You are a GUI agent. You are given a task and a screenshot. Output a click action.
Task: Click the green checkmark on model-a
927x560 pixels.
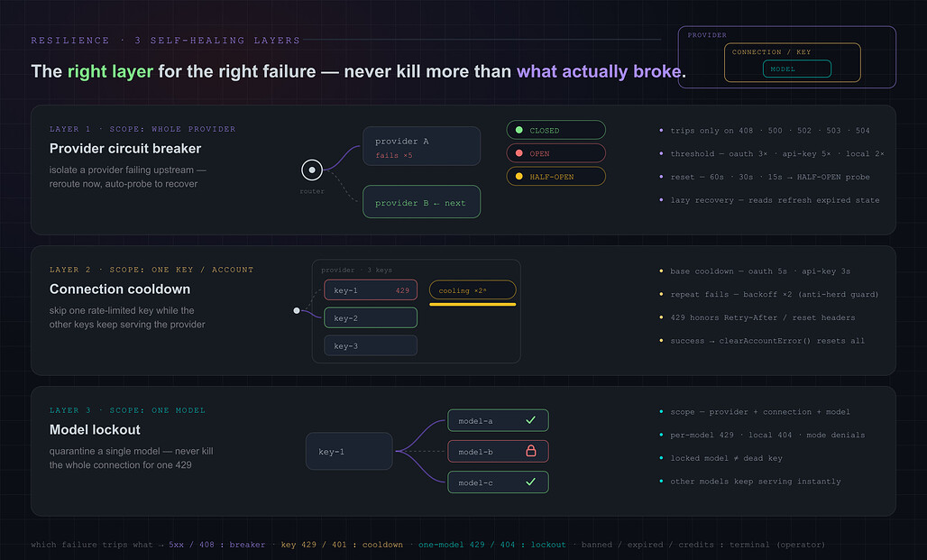point(530,420)
